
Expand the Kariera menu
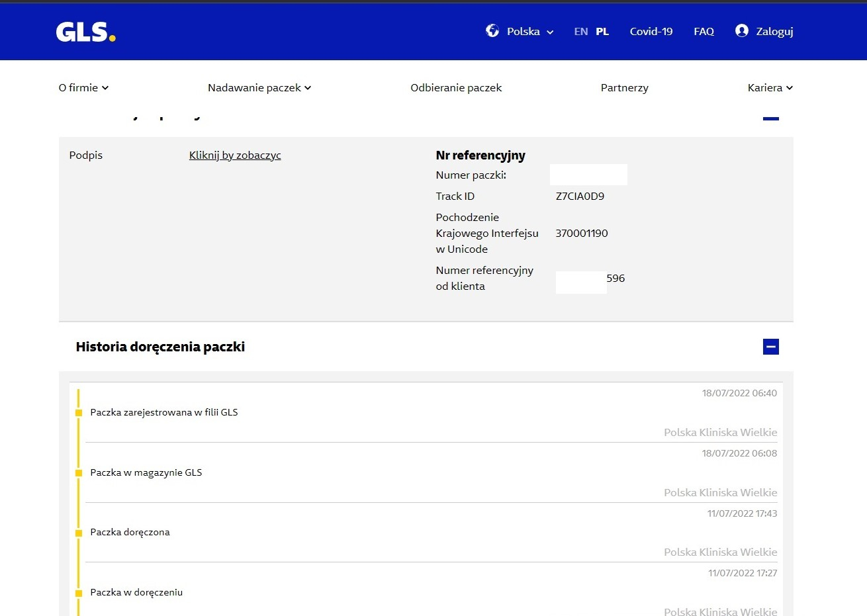point(770,87)
